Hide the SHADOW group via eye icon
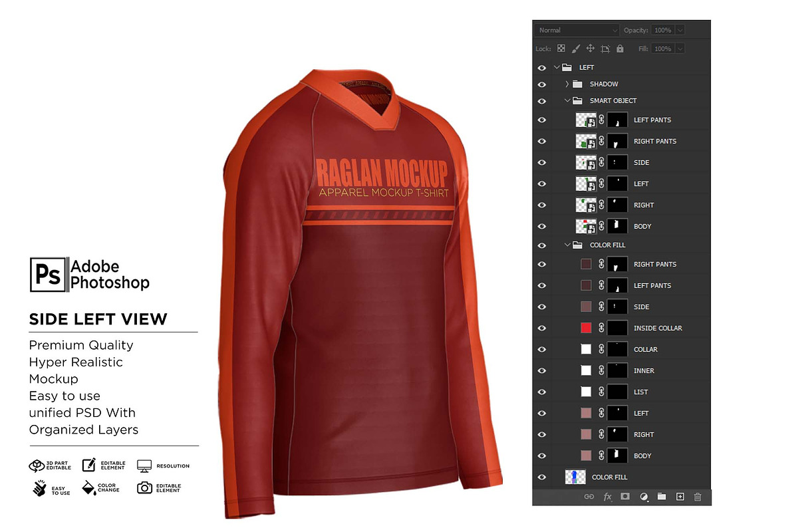798x532 pixels. [x=542, y=84]
